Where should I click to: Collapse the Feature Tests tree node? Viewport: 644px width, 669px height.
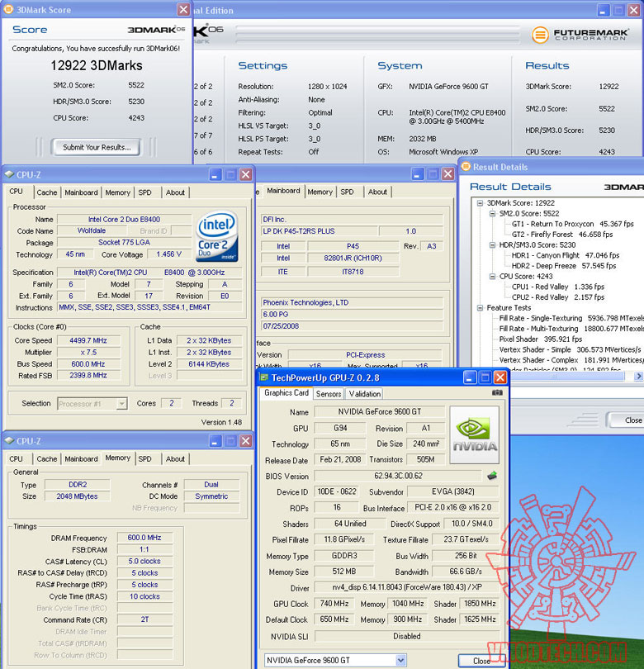480,307
